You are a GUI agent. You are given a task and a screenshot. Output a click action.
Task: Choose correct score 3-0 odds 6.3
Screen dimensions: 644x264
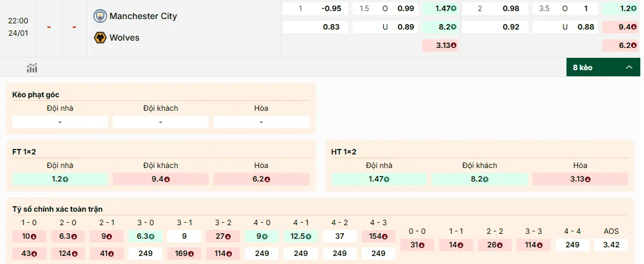pos(145,236)
